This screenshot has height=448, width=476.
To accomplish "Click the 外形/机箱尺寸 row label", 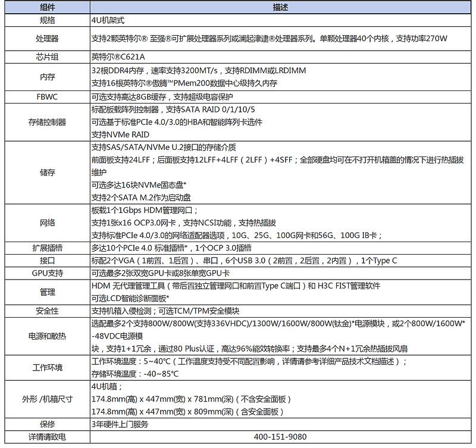I will tap(48, 399).
